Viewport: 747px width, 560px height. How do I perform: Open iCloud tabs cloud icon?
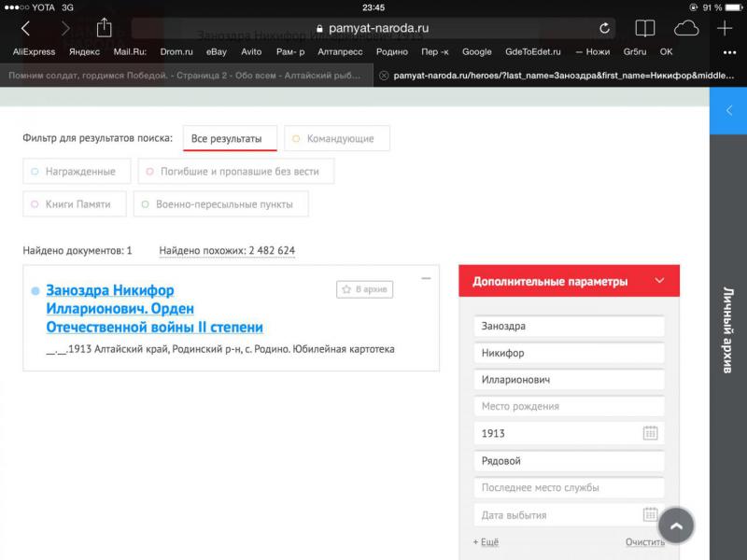[686, 28]
